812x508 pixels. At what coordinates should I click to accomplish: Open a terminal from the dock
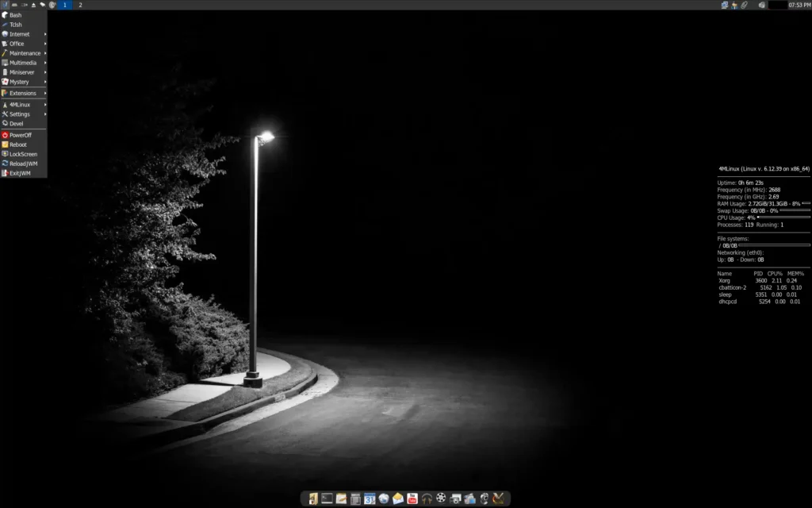point(325,498)
